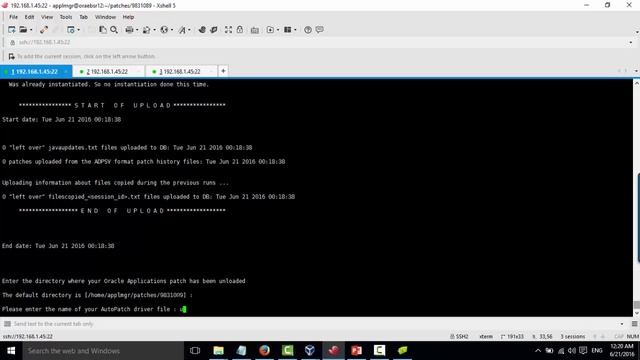
Task: Switch to session tab 3 192.168.1.45:22
Action: pyautogui.click(x=181, y=71)
